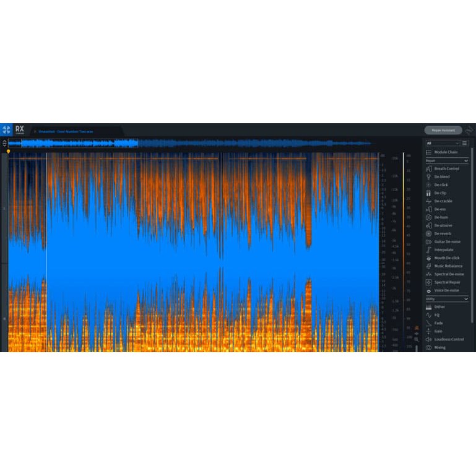476x476 pixels.
Task: Click the Module Chain label
Action: tap(446, 152)
